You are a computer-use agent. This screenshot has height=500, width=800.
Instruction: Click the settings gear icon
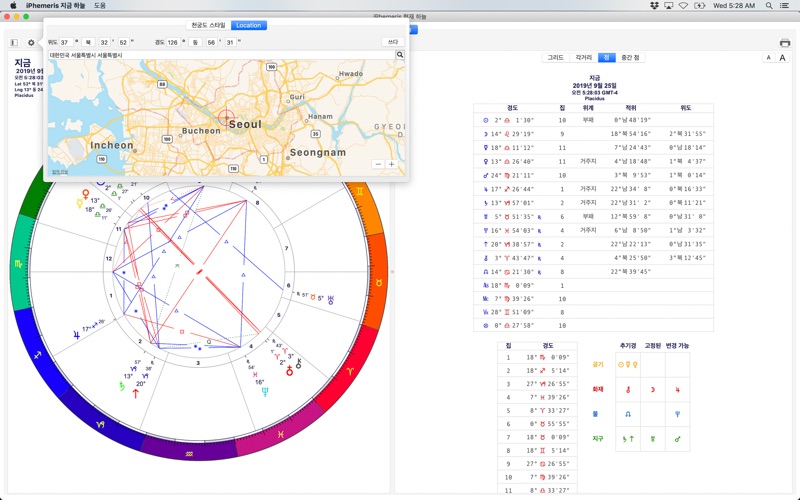pos(31,43)
